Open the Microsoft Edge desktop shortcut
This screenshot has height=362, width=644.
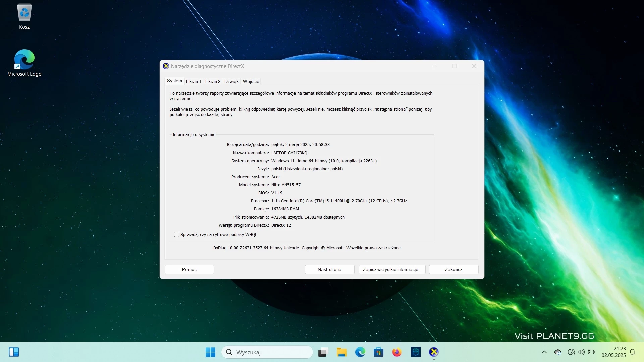[x=24, y=63]
